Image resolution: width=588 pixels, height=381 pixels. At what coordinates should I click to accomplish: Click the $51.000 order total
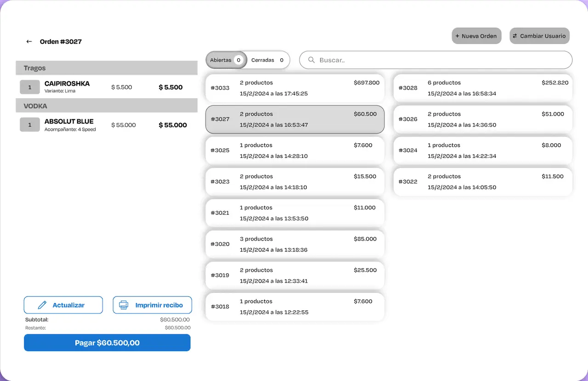pos(553,114)
